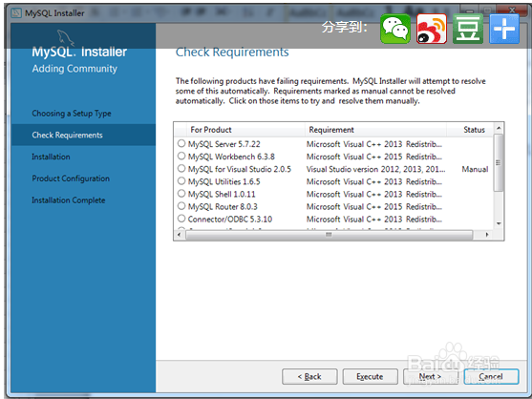532x399 pixels.
Task: Select MySQL Utilities 1.6.5 radio button
Action: 181,181
